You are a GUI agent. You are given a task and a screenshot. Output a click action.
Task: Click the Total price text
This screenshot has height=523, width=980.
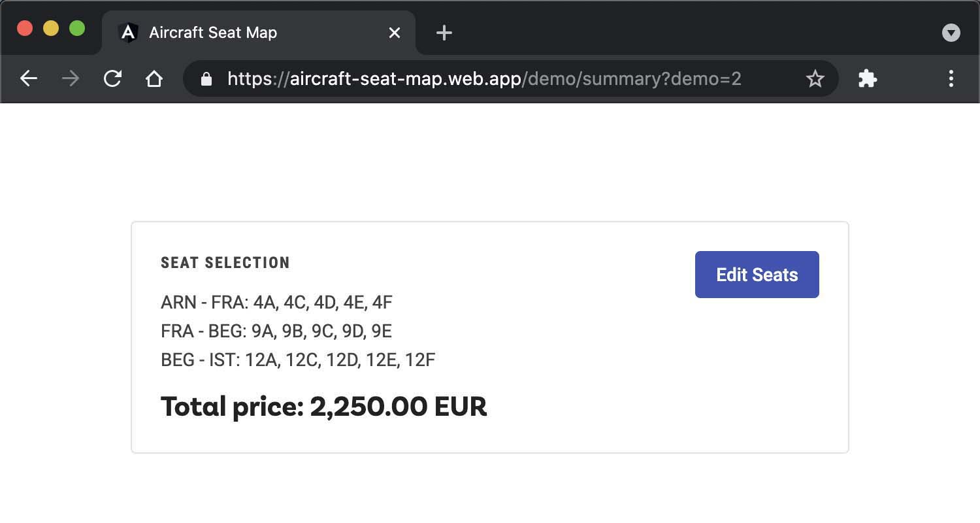coord(324,407)
